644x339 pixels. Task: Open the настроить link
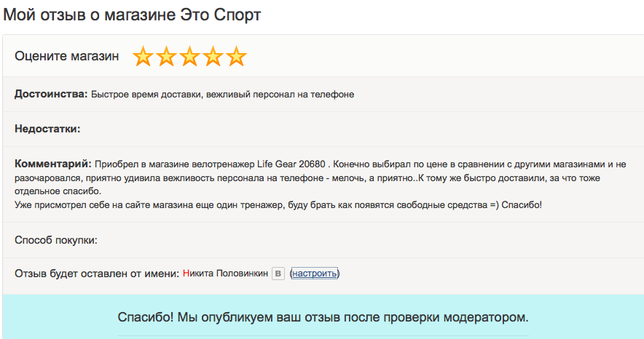point(315,274)
